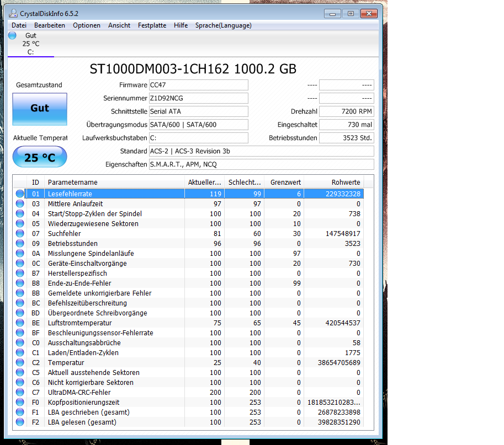The height and width of the screenshot is (445, 504).
Task: Click the Eingeschaltet field 730 mal
Action: point(347,125)
